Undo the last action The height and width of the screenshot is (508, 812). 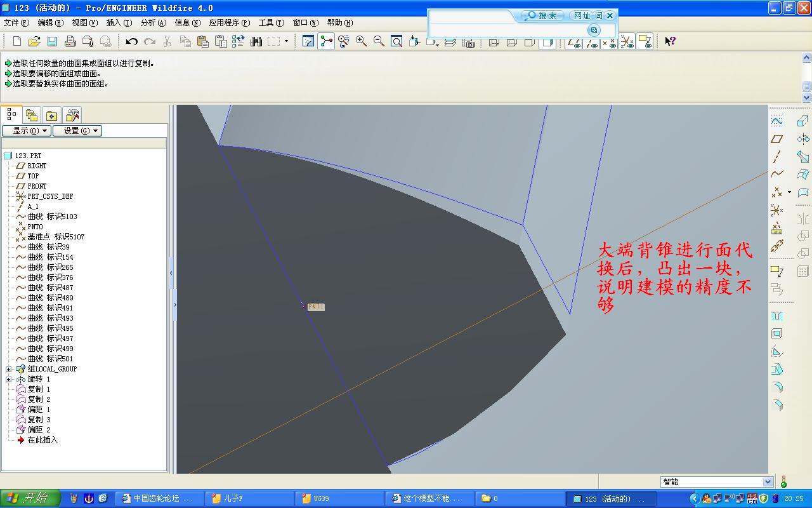[x=131, y=41]
